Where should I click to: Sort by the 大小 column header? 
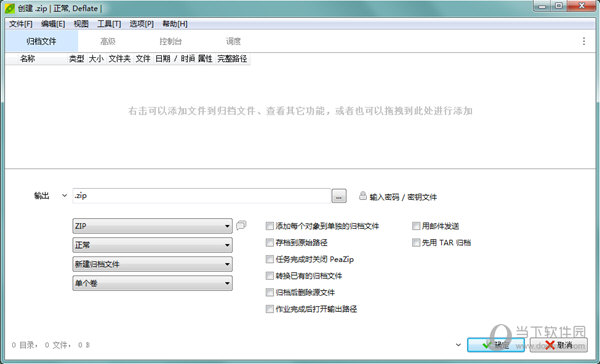tap(96, 59)
